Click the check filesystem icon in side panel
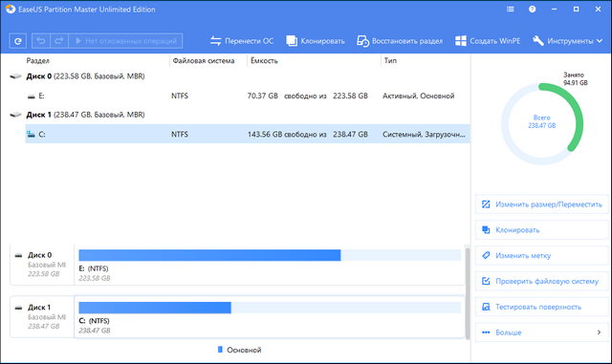Image resolution: width=612 pixels, height=364 pixels. (486, 281)
